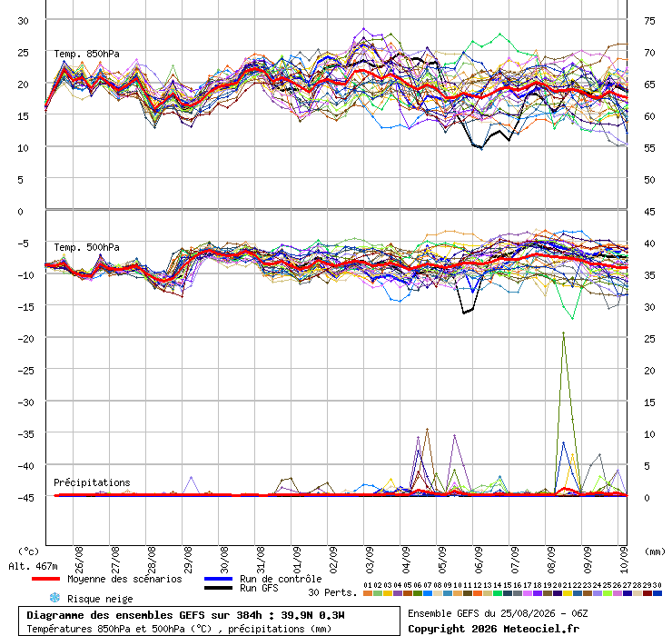Click the 06/09 date axis label
The width and height of the screenshot is (672, 636).
point(479,560)
